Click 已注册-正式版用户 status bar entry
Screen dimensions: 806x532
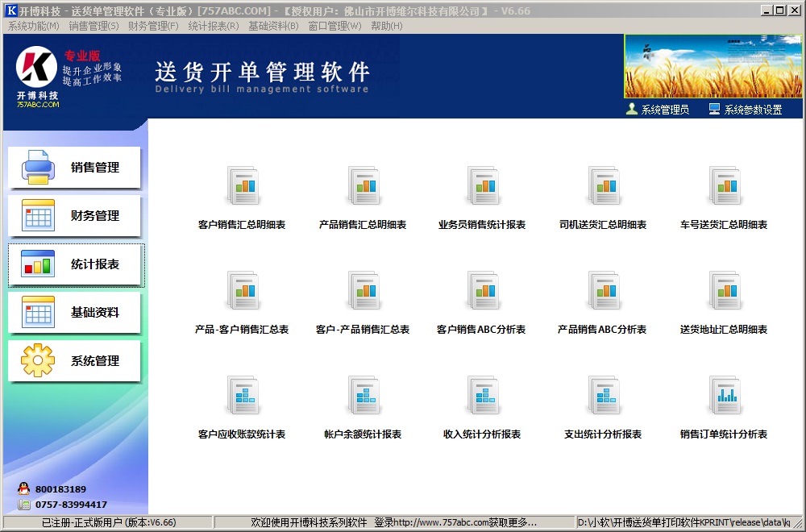pos(109,522)
